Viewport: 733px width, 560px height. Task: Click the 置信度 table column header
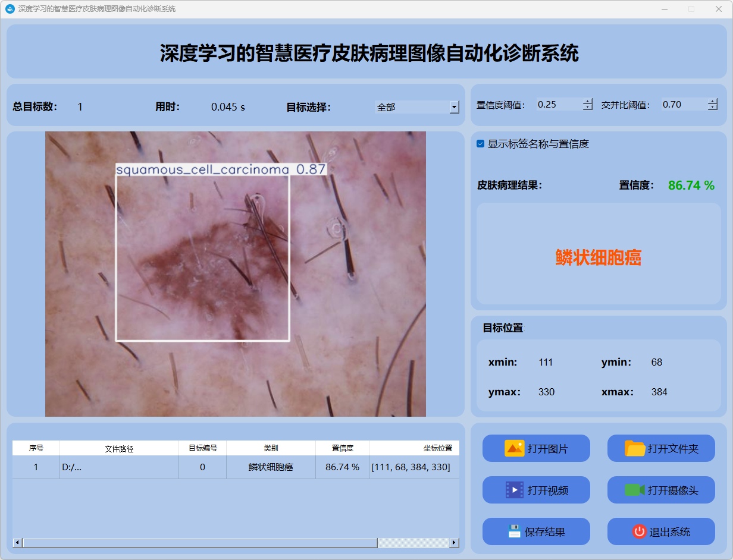click(x=342, y=448)
